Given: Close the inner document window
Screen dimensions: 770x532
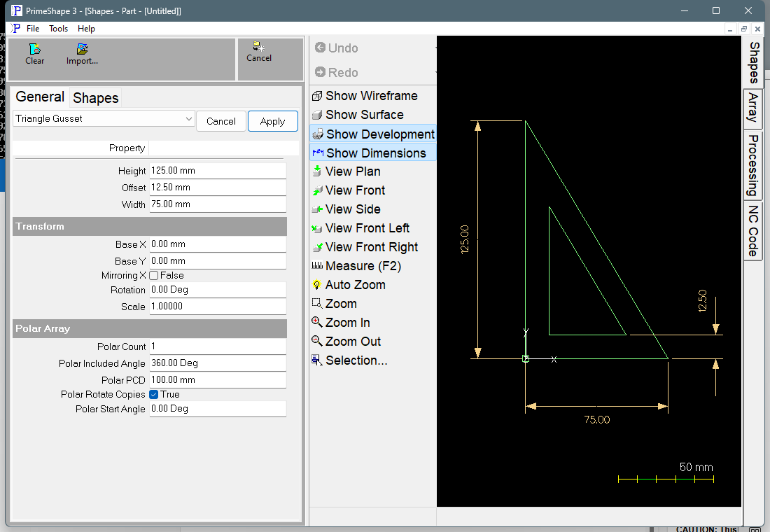Looking at the screenshot, I should coord(757,29).
